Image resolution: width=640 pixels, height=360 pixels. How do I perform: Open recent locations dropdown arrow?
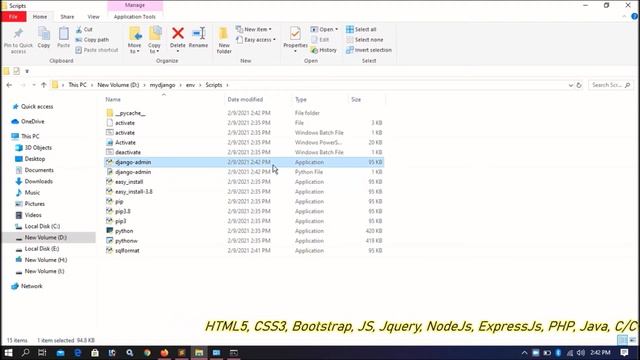(34, 85)
